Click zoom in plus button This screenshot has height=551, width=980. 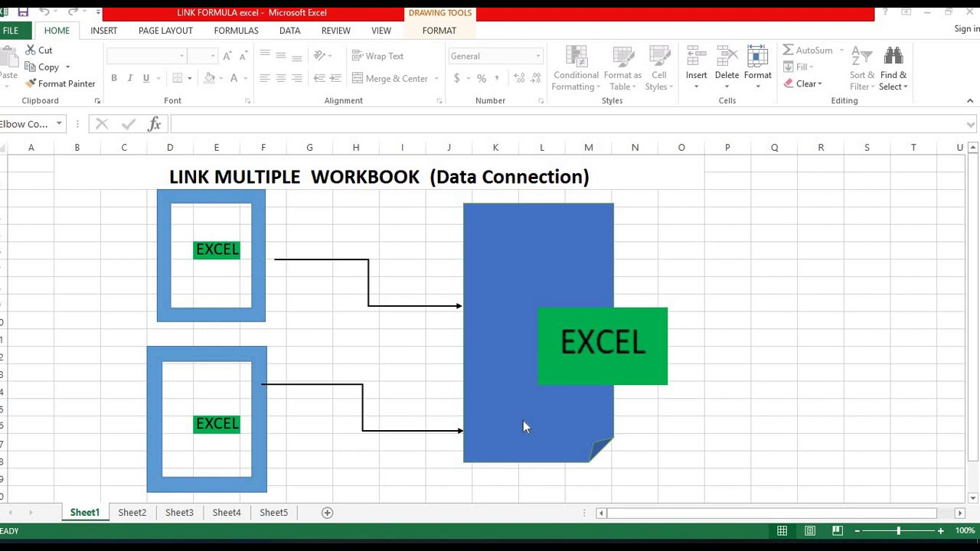coord(940,531)
